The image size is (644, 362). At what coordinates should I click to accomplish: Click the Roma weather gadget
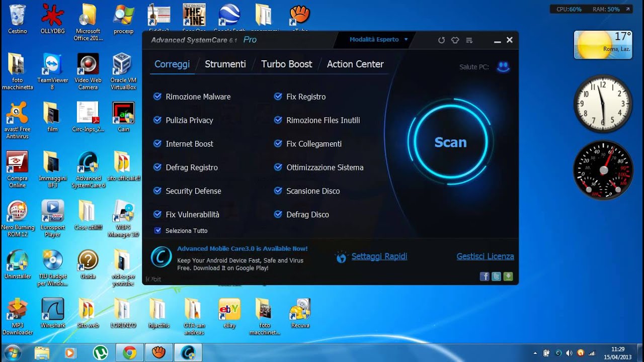603,45
